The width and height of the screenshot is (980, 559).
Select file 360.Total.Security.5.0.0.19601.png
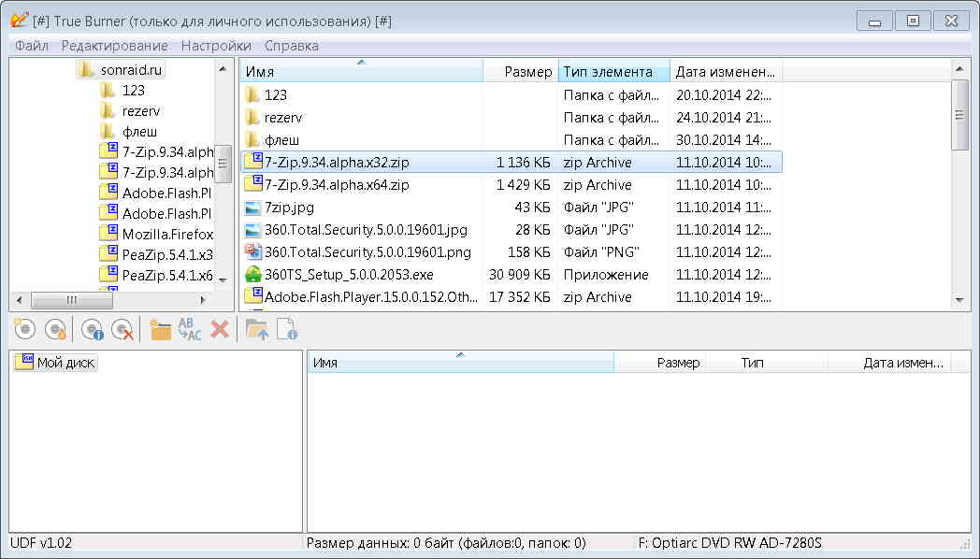[512, 252]
